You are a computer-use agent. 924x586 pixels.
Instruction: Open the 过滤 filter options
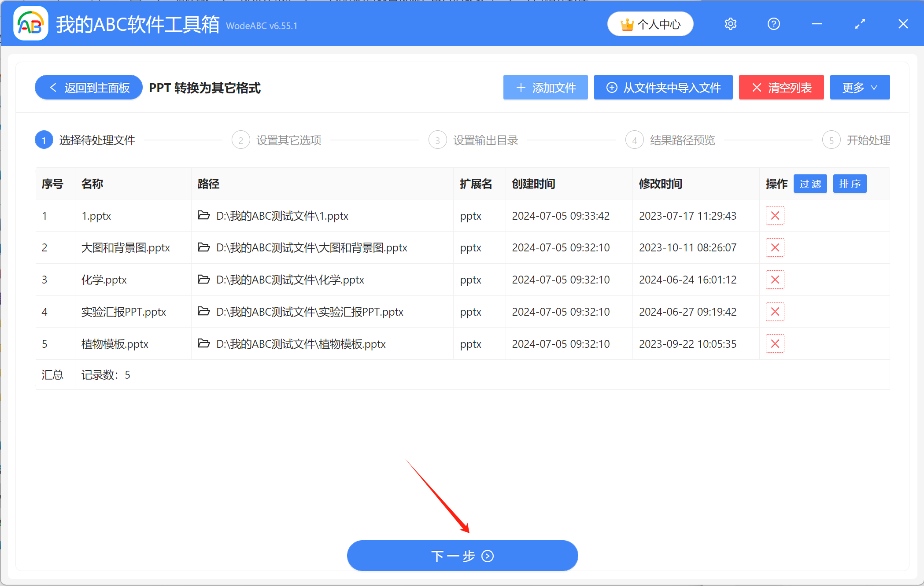(x=810, y=184)
